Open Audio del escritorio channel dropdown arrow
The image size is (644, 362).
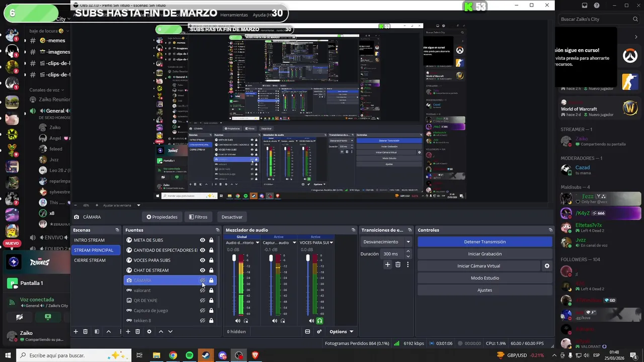point(257,243)
